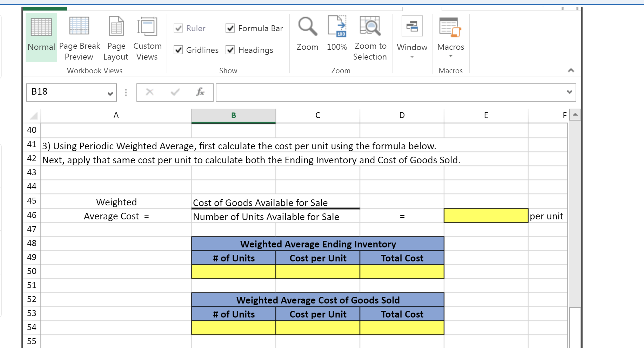Select Weighted Average Ending Inventory header cell
The image size is (644, 348).
point(318,244)
